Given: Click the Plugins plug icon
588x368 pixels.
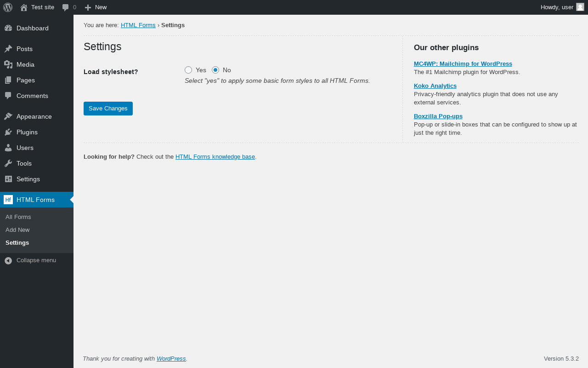Looking at the screenshot, I should [8, 132].
